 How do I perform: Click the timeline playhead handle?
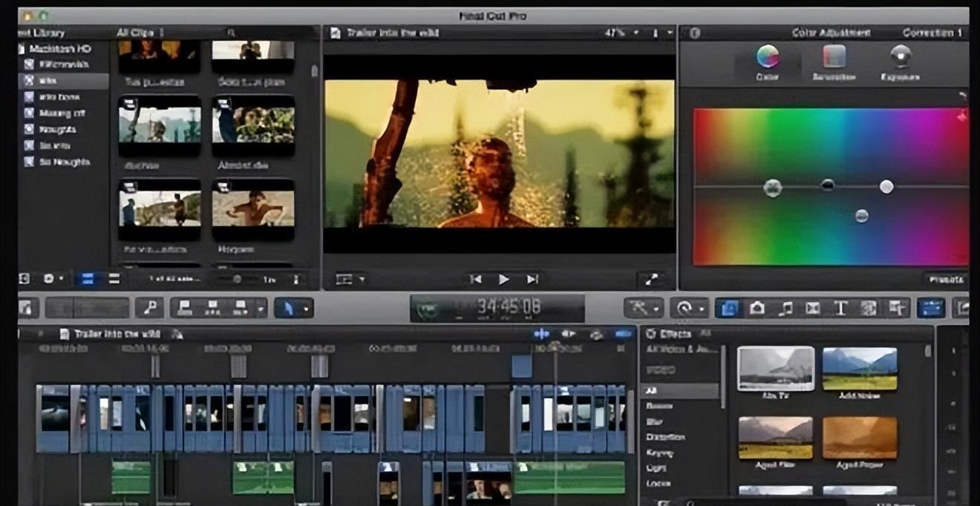[x=555, y=346]
